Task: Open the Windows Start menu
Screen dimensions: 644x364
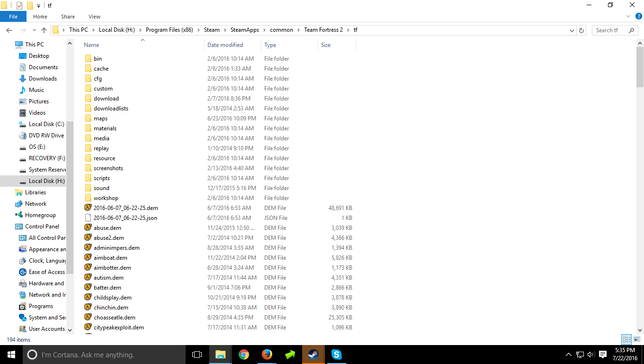Action: click(x=11, y=355)
